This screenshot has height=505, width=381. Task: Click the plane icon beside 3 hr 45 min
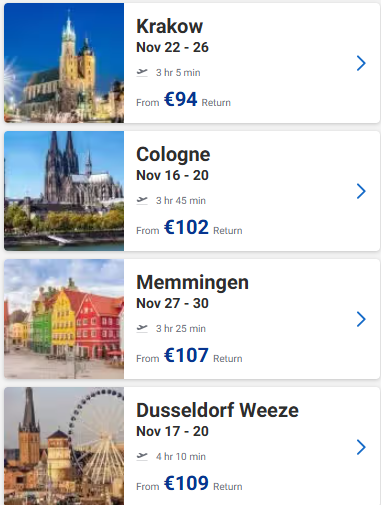142,200
